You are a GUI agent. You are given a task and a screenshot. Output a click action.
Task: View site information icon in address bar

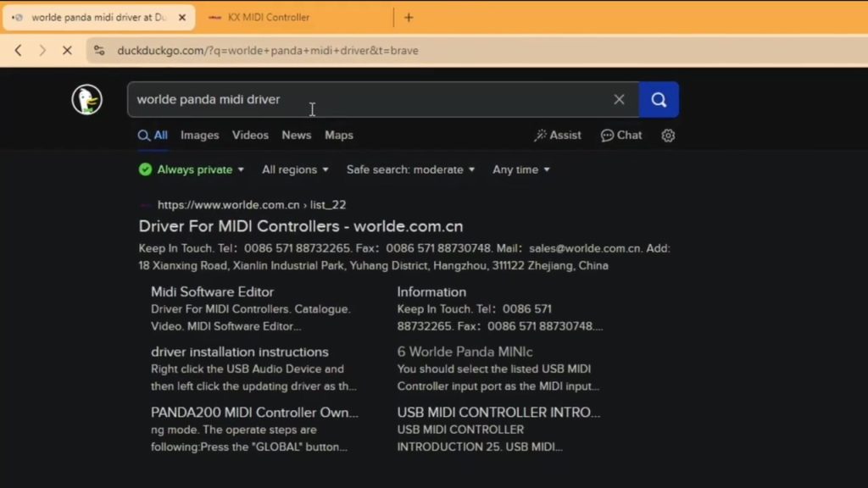[99, 50]
